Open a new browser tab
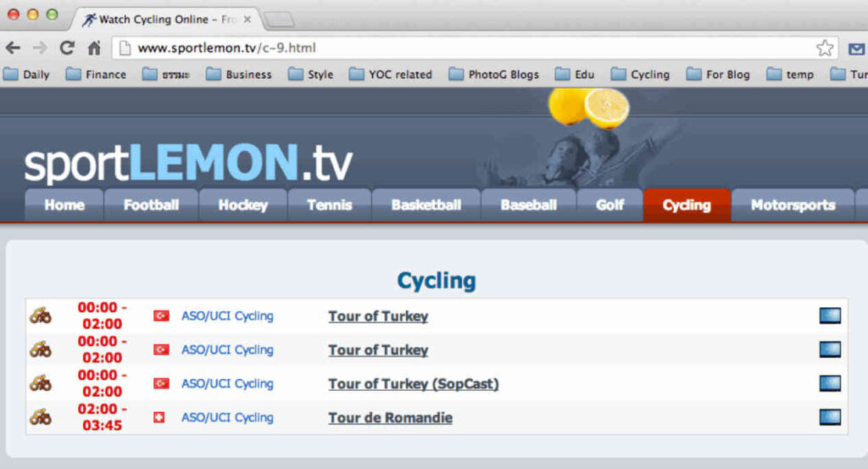868x469 pixels. coord(279,20)
